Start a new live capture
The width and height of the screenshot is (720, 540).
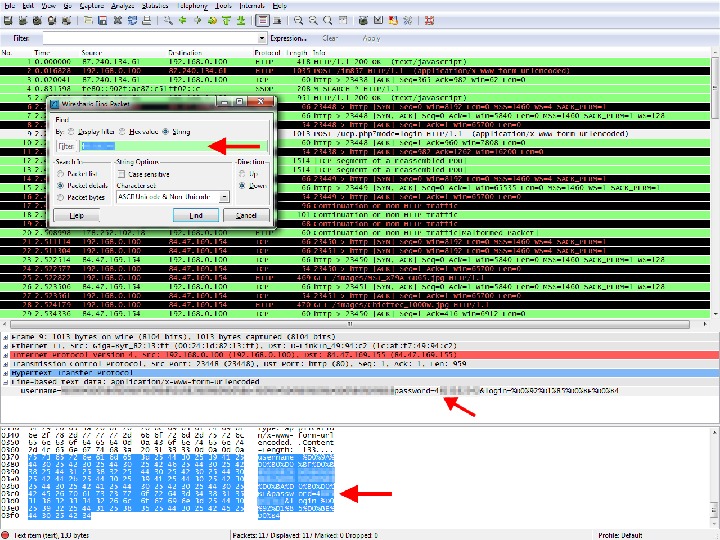[37, 21]
